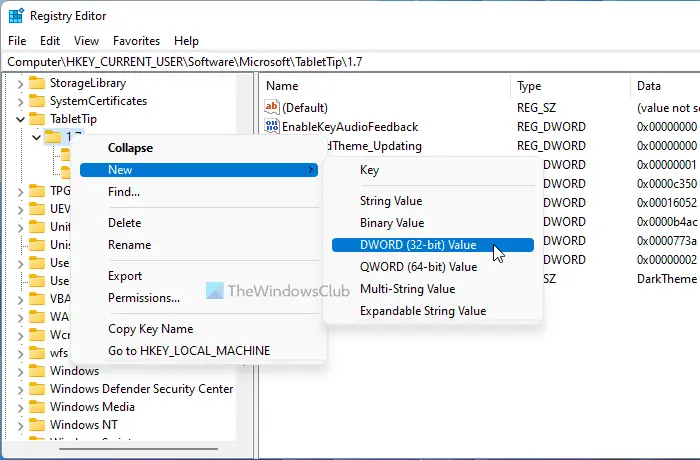Choose Delete in the context menu
This screenshot has width=700, height=460.
(199, 222)
